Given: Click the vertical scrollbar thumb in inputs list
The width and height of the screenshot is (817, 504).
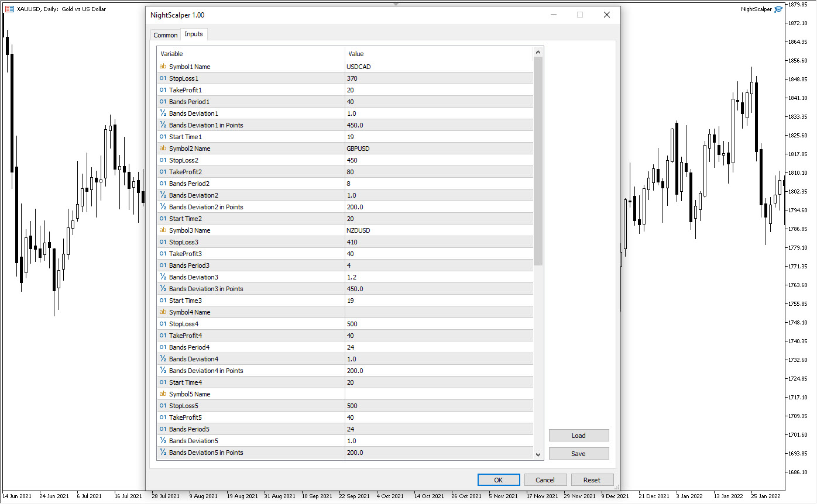Looking at the screenshot, I should pos(538,161).
